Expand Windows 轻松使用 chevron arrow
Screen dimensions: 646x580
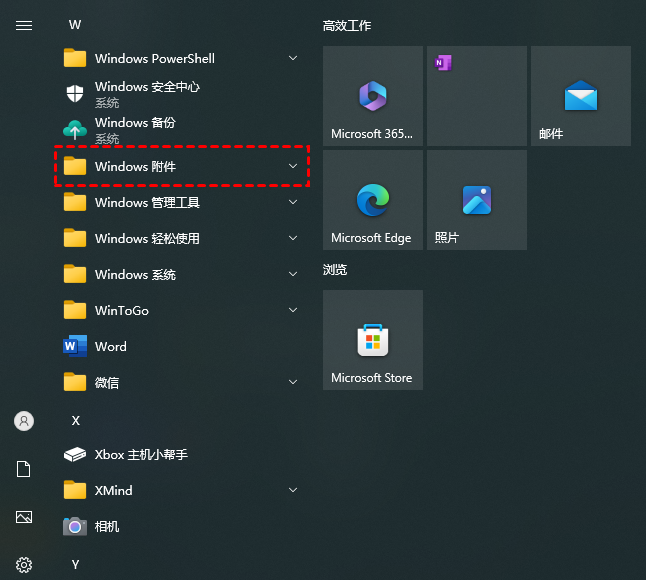(x=293, y=238)
